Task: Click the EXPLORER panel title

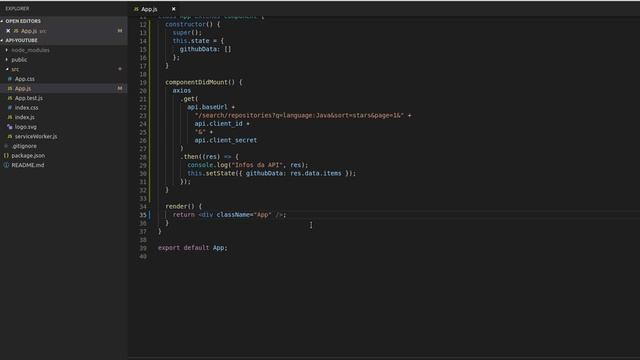Action: [x=17, y=8]
